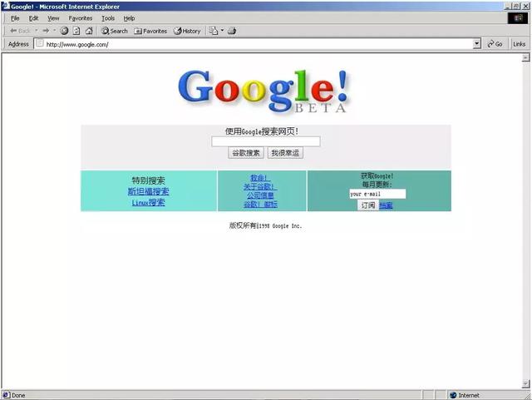
Task: Click the your e-mail input field
Action: (x=377, y=194)
